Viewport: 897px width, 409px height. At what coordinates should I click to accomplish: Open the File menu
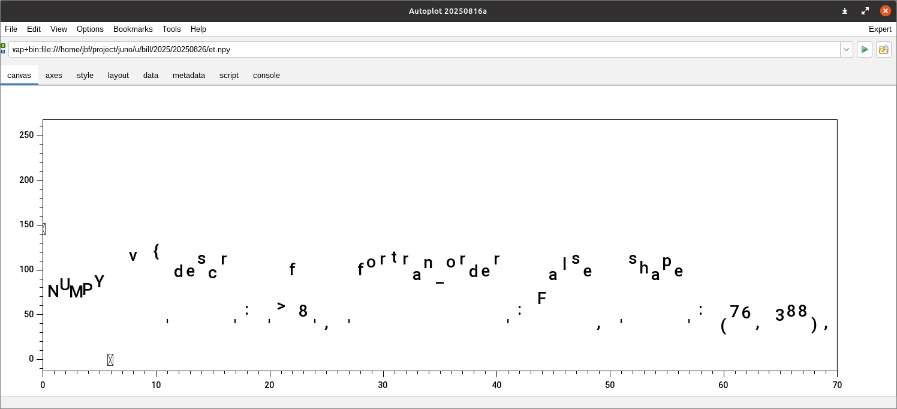11,29
